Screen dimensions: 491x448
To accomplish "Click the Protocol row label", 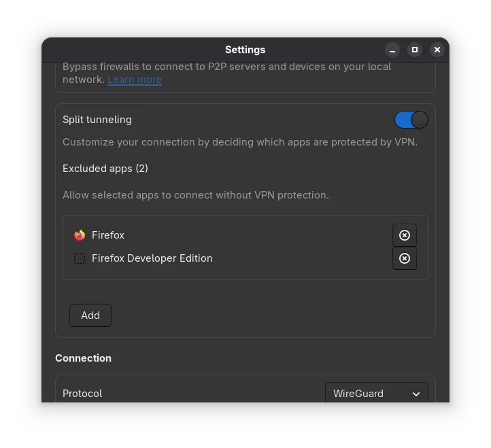I will pos(82,394).
